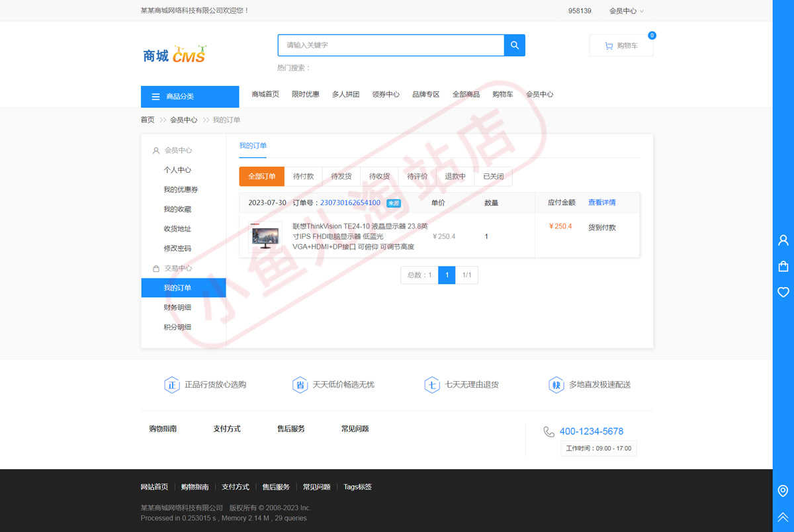794x532 pixels.
Task: Select the 退款中 tab
Action: 455,177
